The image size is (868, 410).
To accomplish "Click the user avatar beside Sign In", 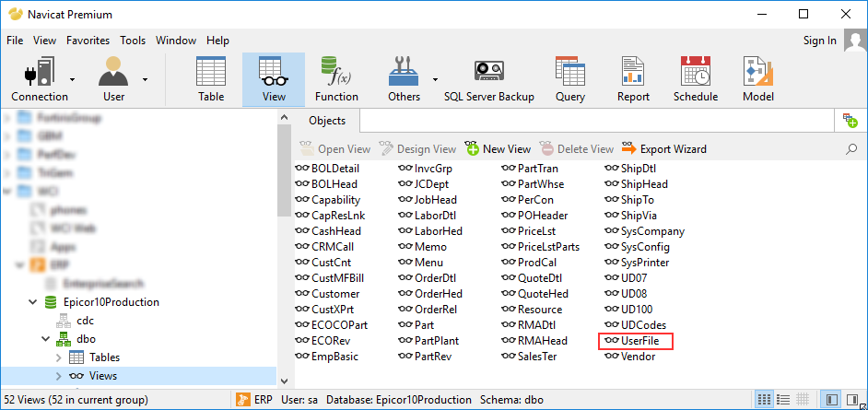I will tap(855, 41).
